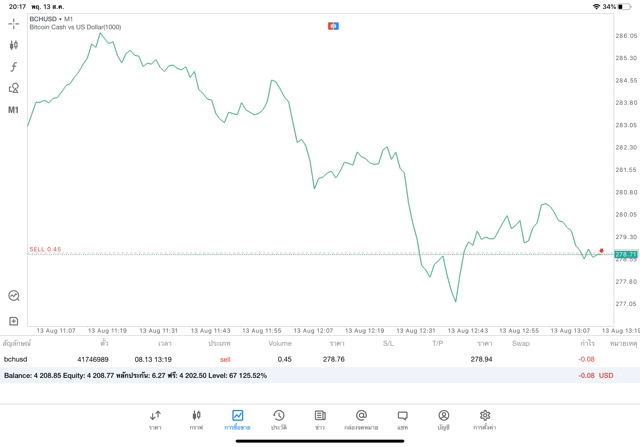640x447 pixels.
Task: Tap the chart search icon in sidebar
Action: pyautogui.click(x=14, y=296)
